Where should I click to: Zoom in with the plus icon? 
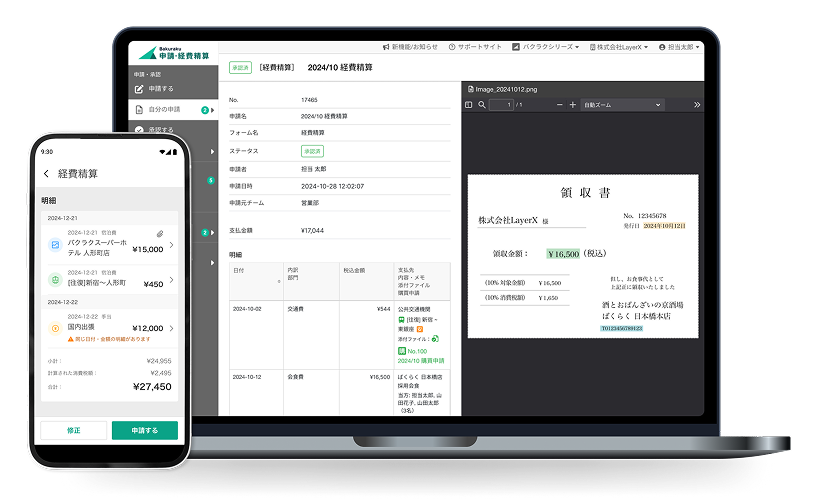572,104
